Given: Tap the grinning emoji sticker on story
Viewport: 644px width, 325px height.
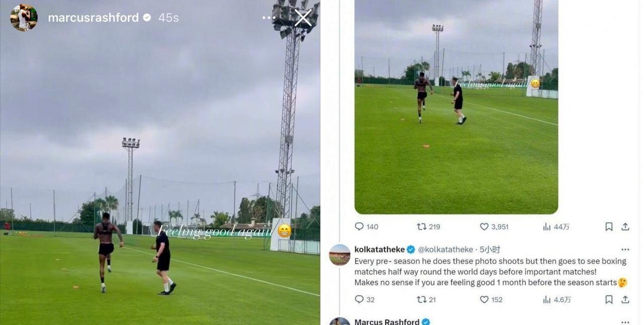Looking at the screenshot, I should (284, 231).
